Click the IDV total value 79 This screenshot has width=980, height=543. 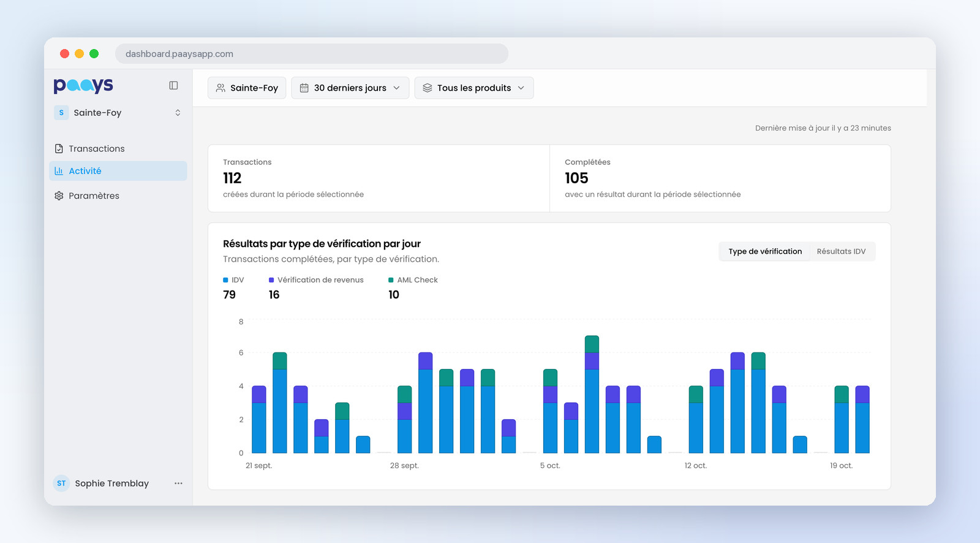click(x=229, y=295)
